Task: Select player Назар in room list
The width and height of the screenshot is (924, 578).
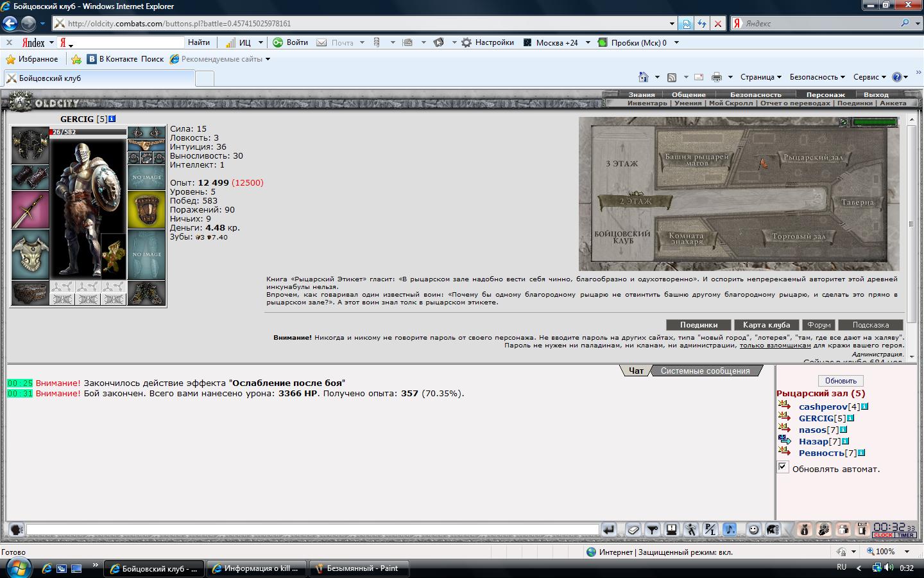Action: point(814,441)
